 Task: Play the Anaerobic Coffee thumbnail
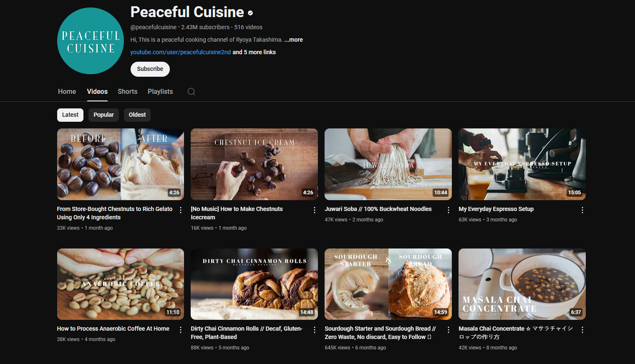[121, 284]
